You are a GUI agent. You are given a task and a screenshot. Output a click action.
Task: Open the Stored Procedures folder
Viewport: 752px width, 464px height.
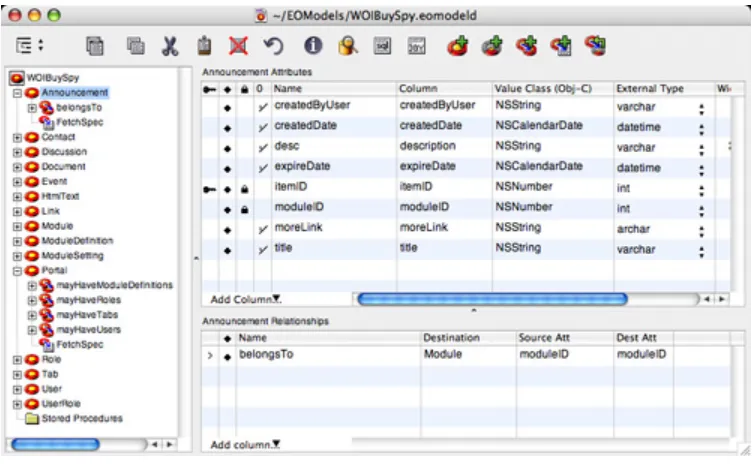click(x=82, y=419)
